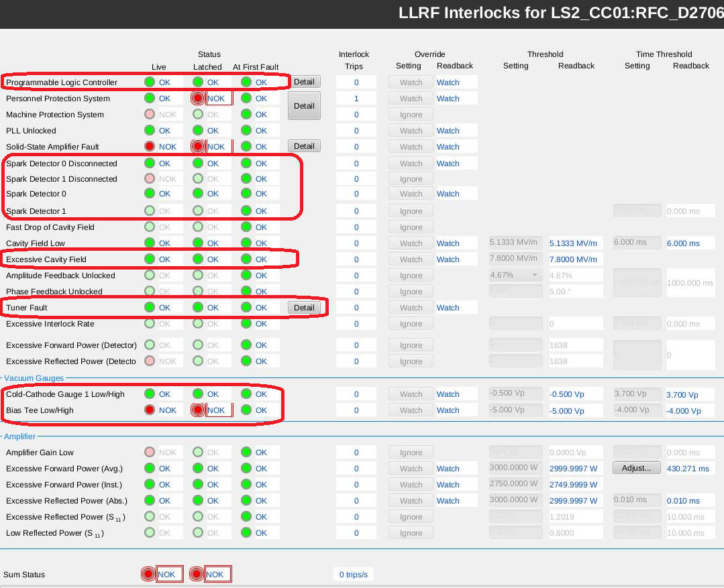Click red Live LED for Solid-State Amplifier Fault
Screen dimensions: 724x588
[149, 147]
